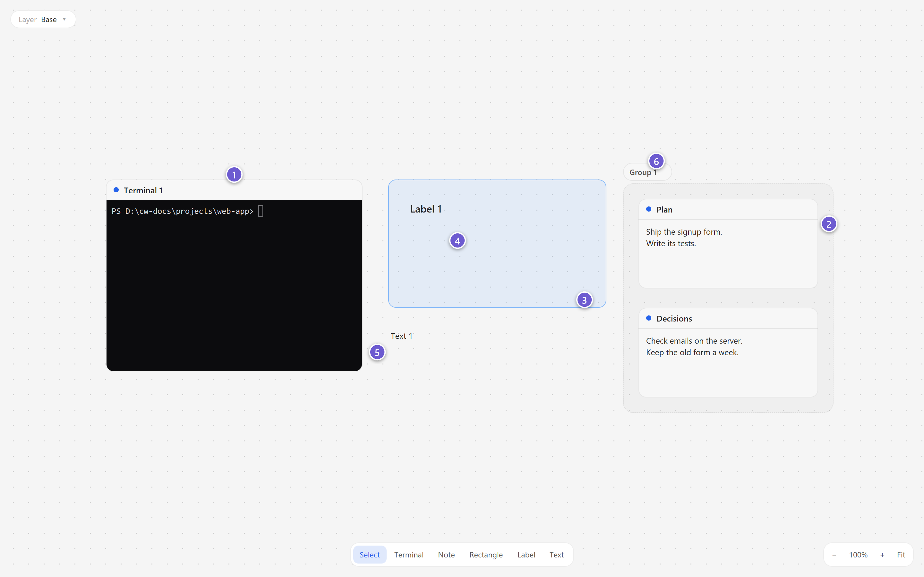The image size is (924, 577).
Task: Click the blue status dot on Terminal 1
Action: click(116, 190)
